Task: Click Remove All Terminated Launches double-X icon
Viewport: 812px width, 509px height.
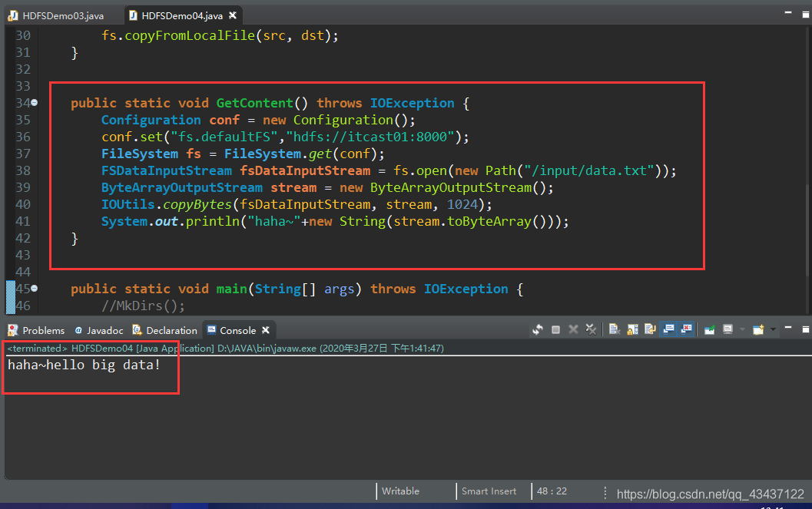Action: pos(591,329)
